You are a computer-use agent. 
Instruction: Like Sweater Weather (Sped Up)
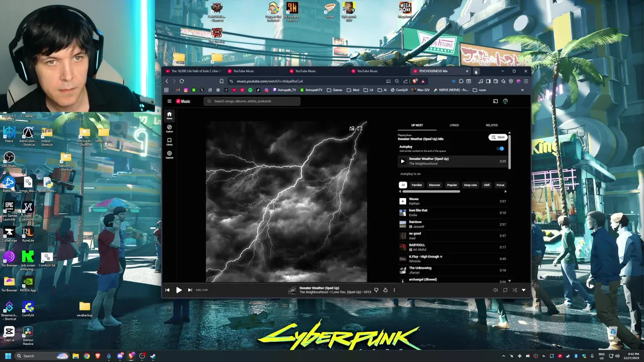385,290
